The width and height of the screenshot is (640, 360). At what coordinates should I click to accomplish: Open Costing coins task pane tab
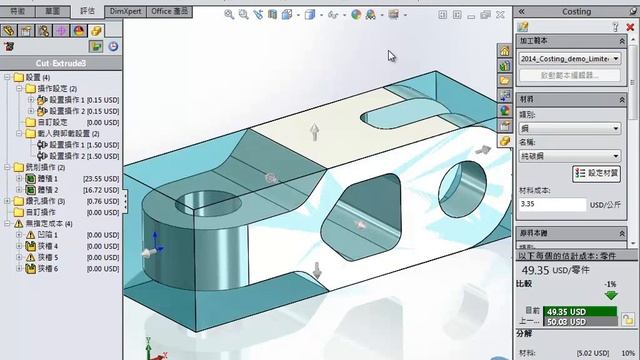coord(505,141)
